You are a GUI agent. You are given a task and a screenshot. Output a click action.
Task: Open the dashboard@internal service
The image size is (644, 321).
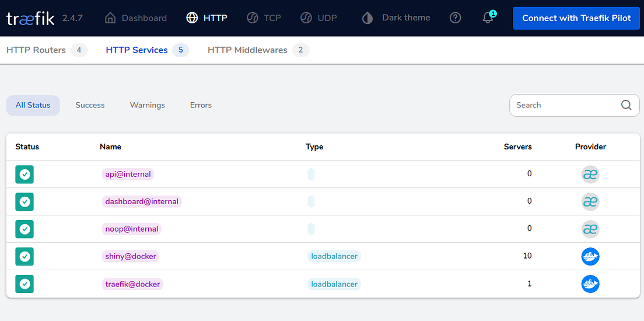tap(142, 202)
